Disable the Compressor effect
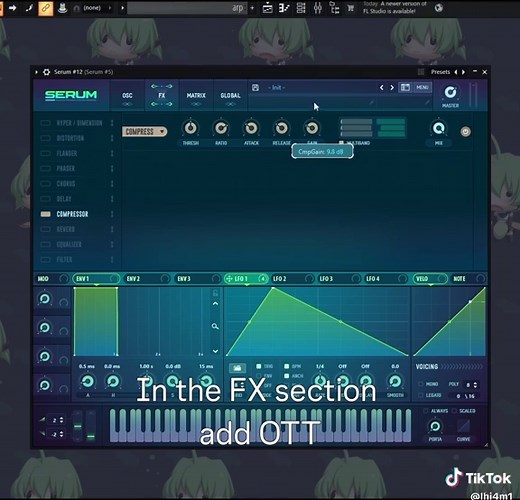This screenshot has width=520, height=500. tap(45, 214)
